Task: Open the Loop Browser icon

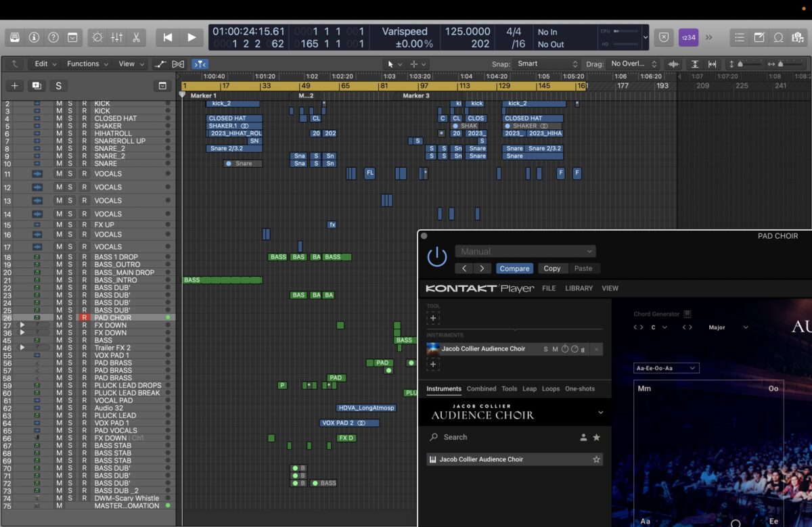Action: click(779, 37)
